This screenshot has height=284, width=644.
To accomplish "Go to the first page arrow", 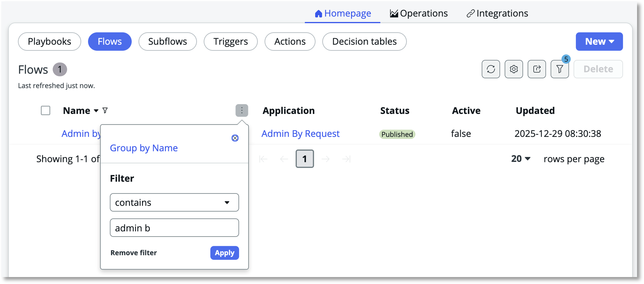I will pos(263,159).
